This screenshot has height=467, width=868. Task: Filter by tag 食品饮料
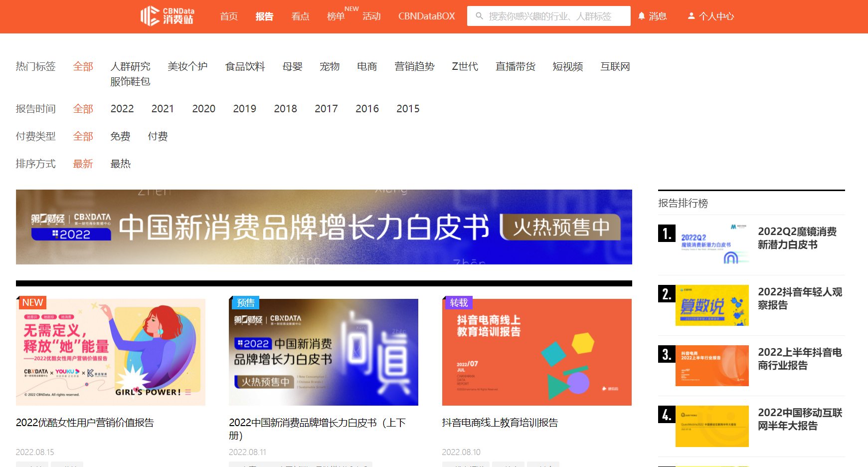click(245, 66)
